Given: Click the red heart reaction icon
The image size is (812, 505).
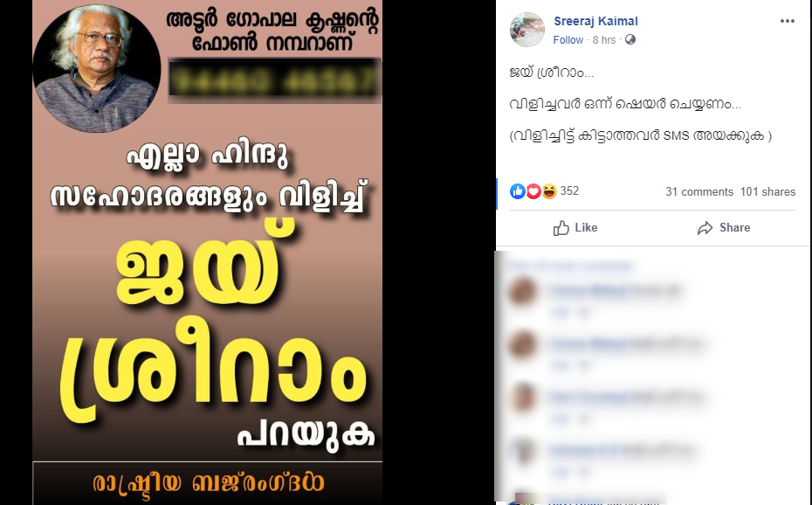Looking at the screenshot, I should (533, 191).
